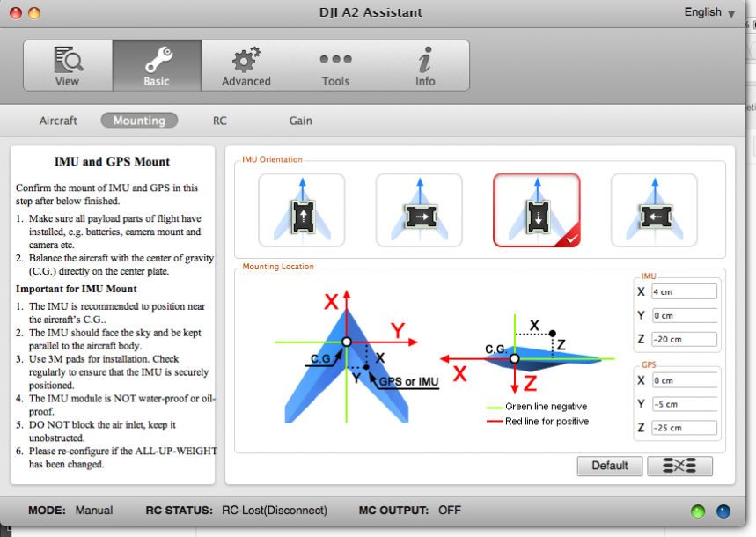This screenshot has height=537, width=756.
Task: Click the 'OFF' MC output value
Action: click(450, 510)
